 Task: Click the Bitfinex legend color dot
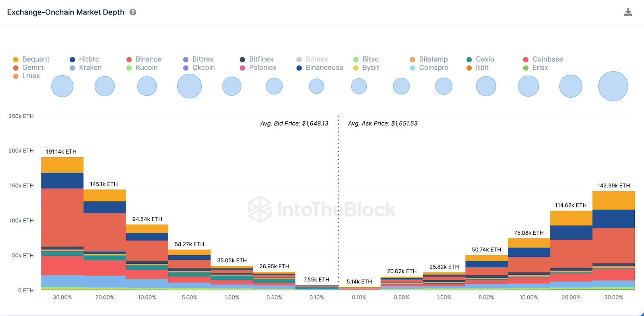point(242,59)
